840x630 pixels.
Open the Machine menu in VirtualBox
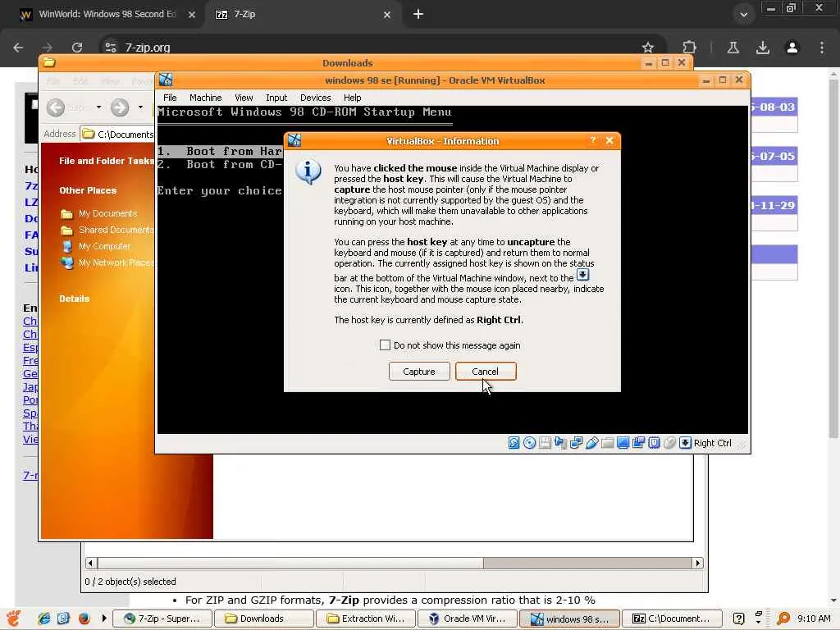click(205, 98)
